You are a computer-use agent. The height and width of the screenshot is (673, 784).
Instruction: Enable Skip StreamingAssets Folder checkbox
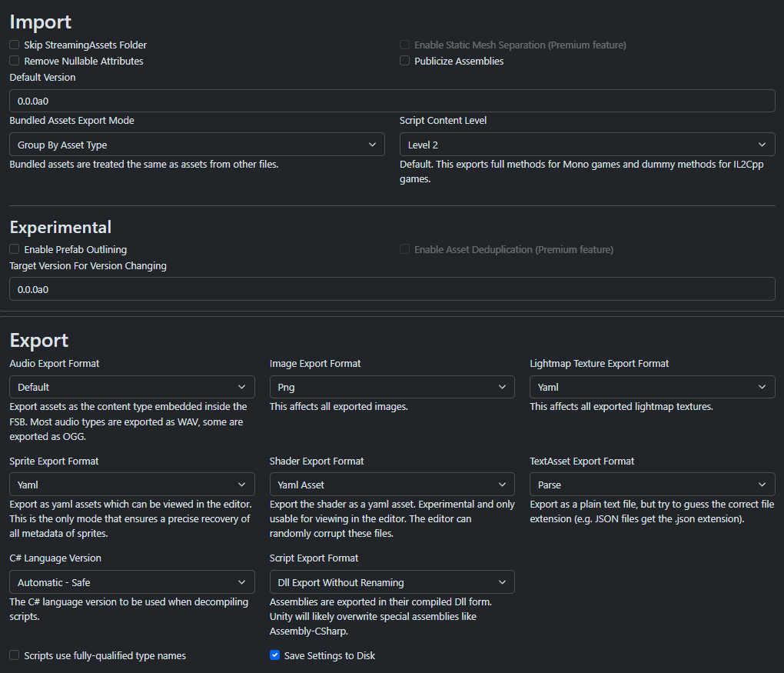[x=15, y=45]
